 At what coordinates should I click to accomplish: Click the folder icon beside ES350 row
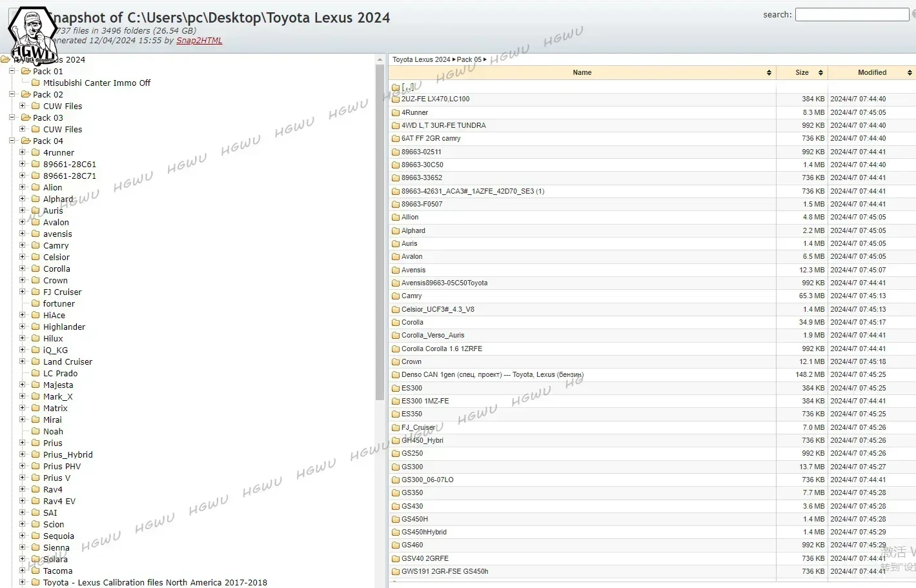(x=396, y=414)
